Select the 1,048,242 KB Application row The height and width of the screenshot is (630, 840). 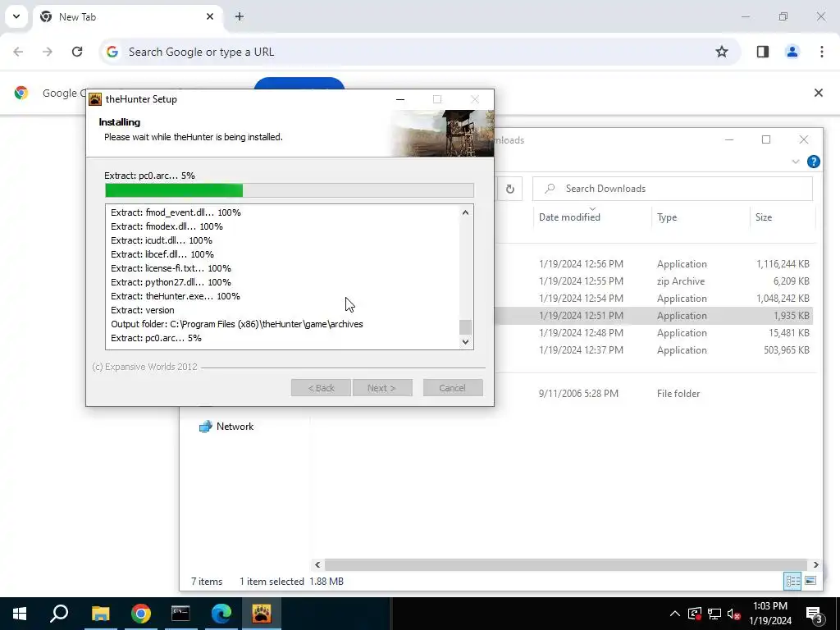[655, 299]
